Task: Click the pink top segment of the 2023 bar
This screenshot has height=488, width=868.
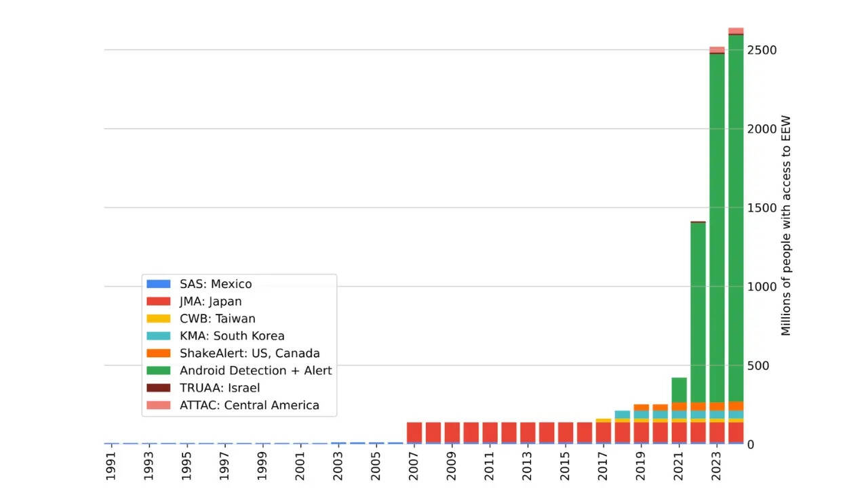Action: (x=717, y=49)
